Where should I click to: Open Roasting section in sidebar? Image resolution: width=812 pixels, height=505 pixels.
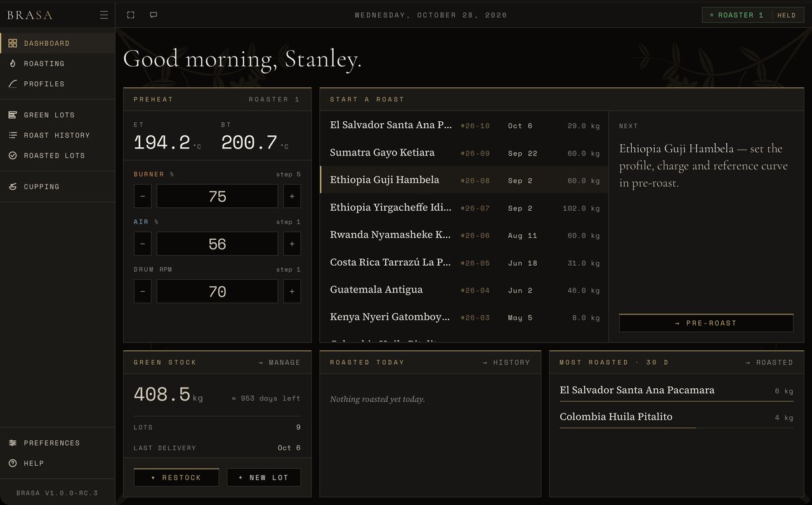coord(57,63)
